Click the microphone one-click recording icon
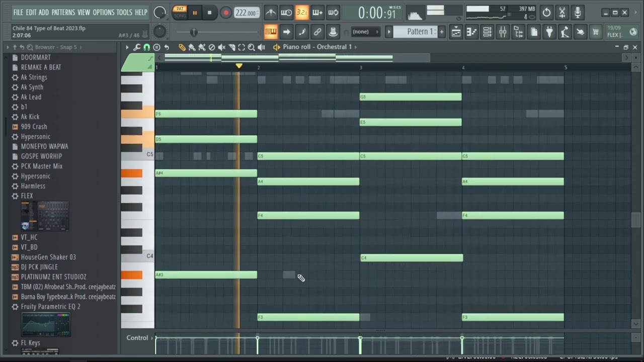 pos(578,13)
